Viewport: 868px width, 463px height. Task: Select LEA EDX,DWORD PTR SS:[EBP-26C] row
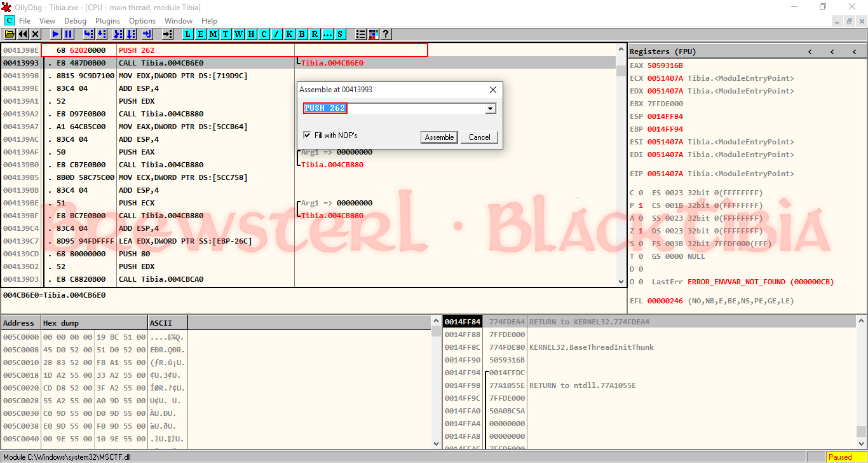(x=308, y=241)
